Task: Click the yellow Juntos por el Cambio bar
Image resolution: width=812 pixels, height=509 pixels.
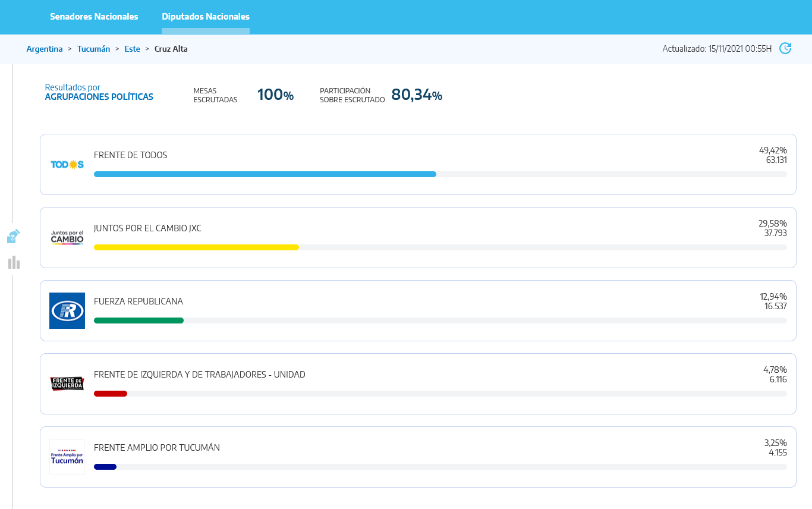Action: coord(196,247)
